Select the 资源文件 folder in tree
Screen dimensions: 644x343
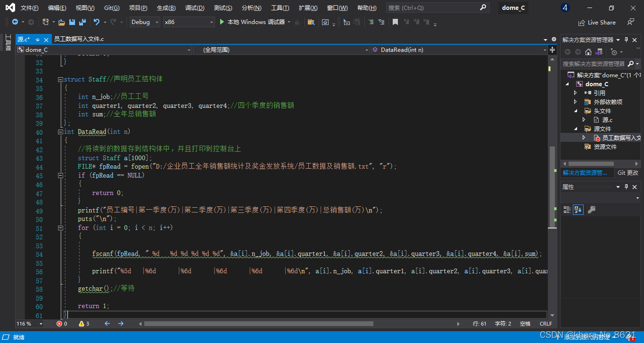605,147
